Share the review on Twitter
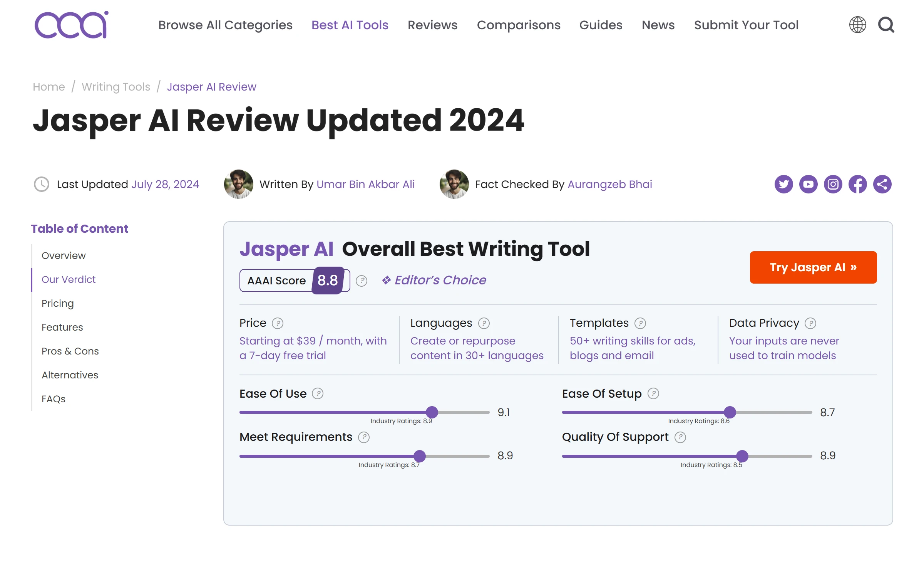The width and height of the screenshot is (924, 578). tap(784, 184)
